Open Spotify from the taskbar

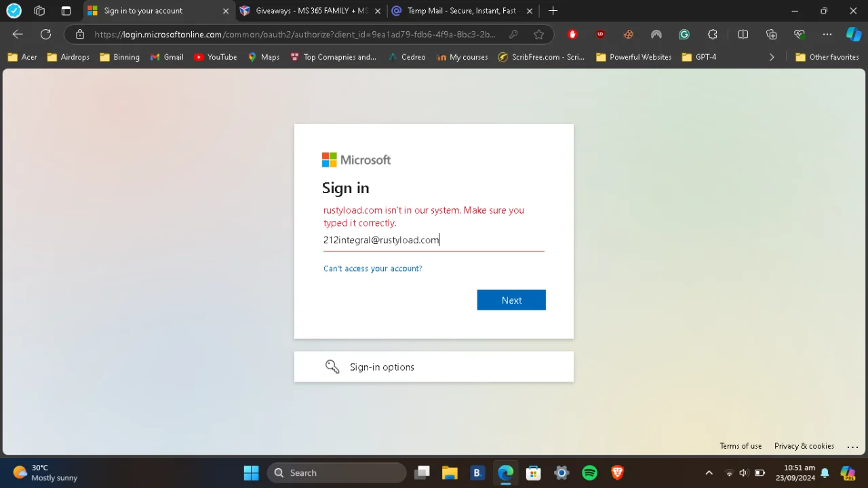pos(590,472)
